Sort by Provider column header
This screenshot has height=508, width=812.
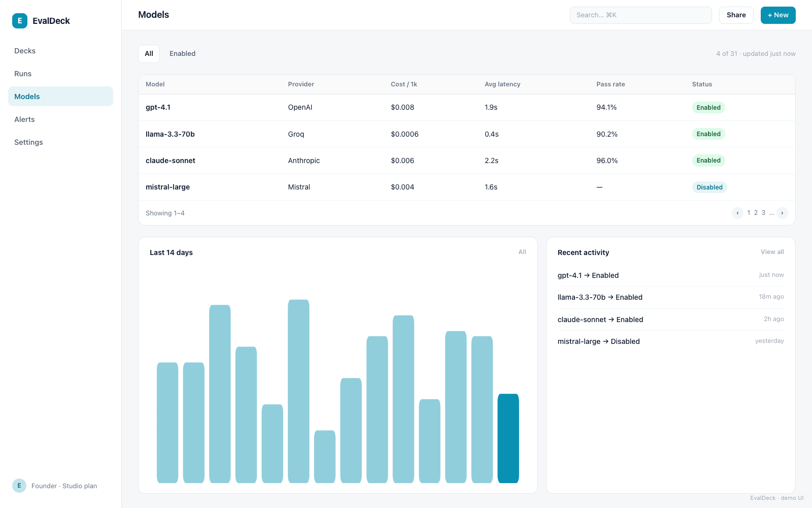pyautogui.click(x=301, y=84)
